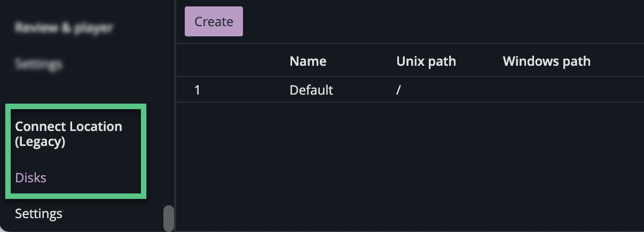This screenshot has height=232, width=644.
Task: Open Settings below the Disks link
Action: pos(38,214)
